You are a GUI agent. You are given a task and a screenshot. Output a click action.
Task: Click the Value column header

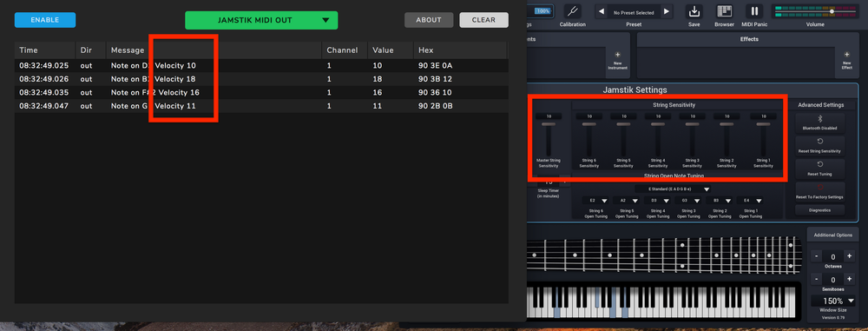[x=391, y=50]
